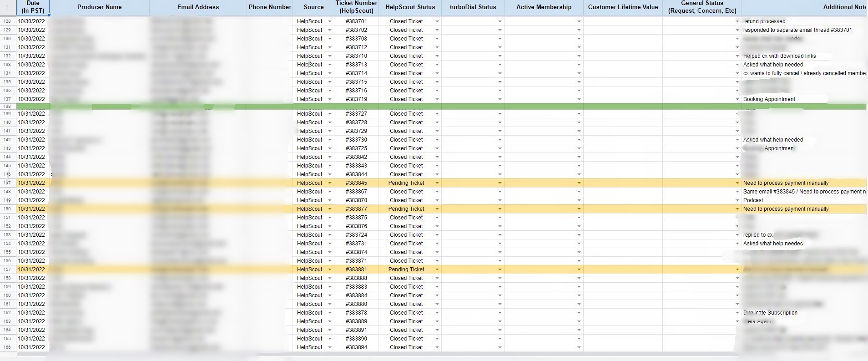This screenshot has height=361, width=868.
Task: Select 'Asked what help needed' note in row 133
Action: 773,65
